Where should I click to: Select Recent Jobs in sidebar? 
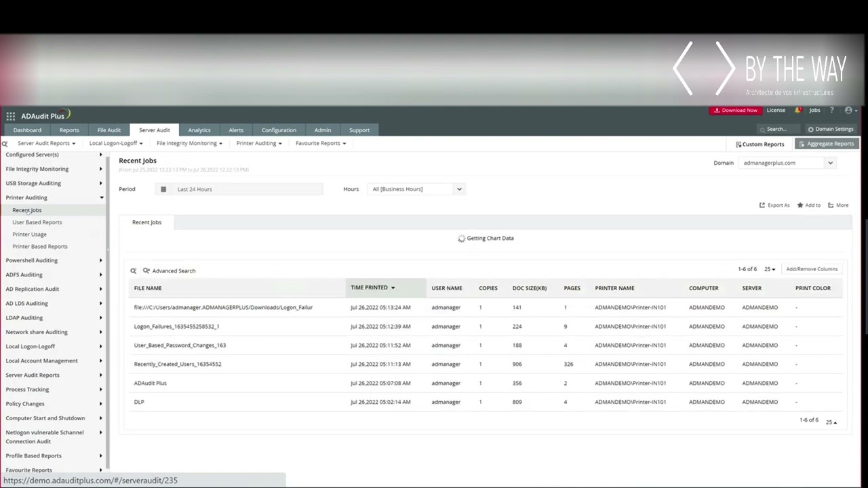27,210
